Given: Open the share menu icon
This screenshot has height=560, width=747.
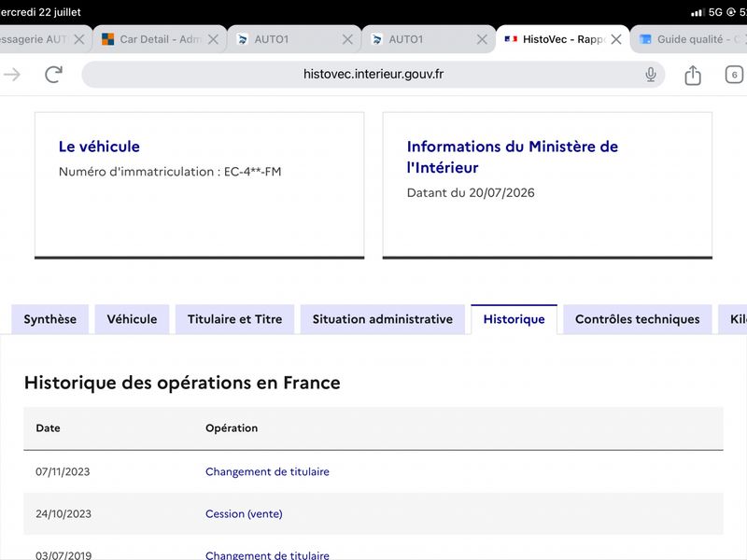Looking at the screenshot, I should [692, 75].
